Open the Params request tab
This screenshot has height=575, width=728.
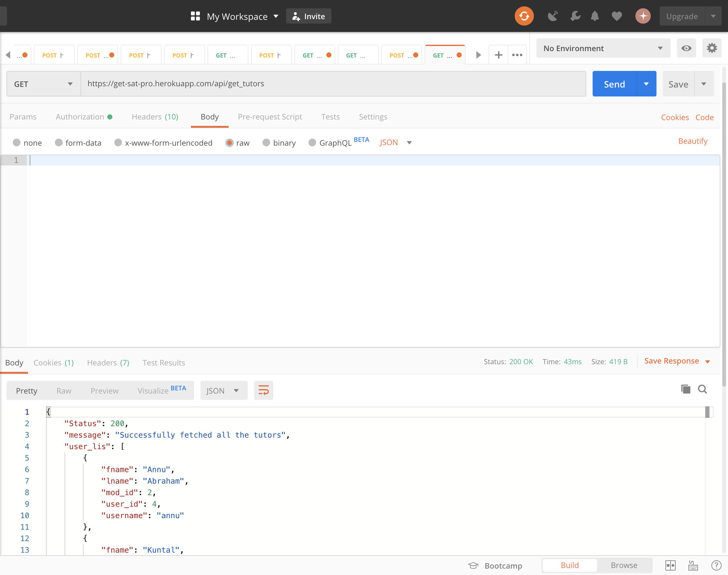(23, 117)
